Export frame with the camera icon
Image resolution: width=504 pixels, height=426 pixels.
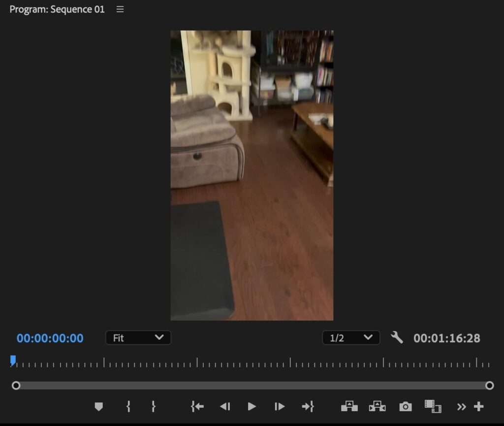pyautogui.click(x=406, y=407)
